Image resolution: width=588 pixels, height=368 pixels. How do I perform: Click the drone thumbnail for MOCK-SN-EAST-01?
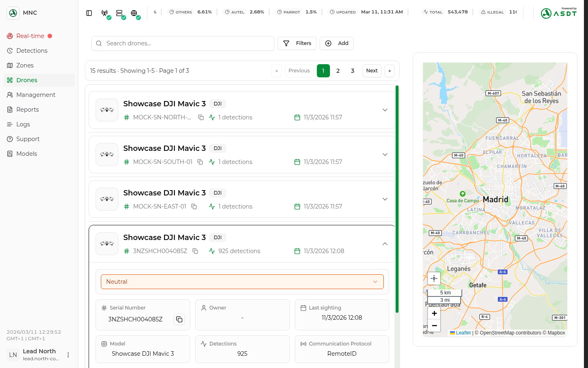[107, 199]
